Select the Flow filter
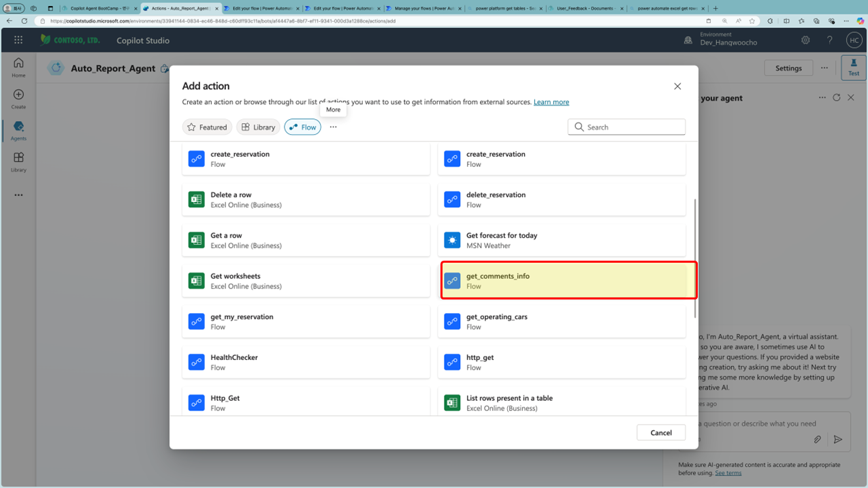 [x=302, y=127]
